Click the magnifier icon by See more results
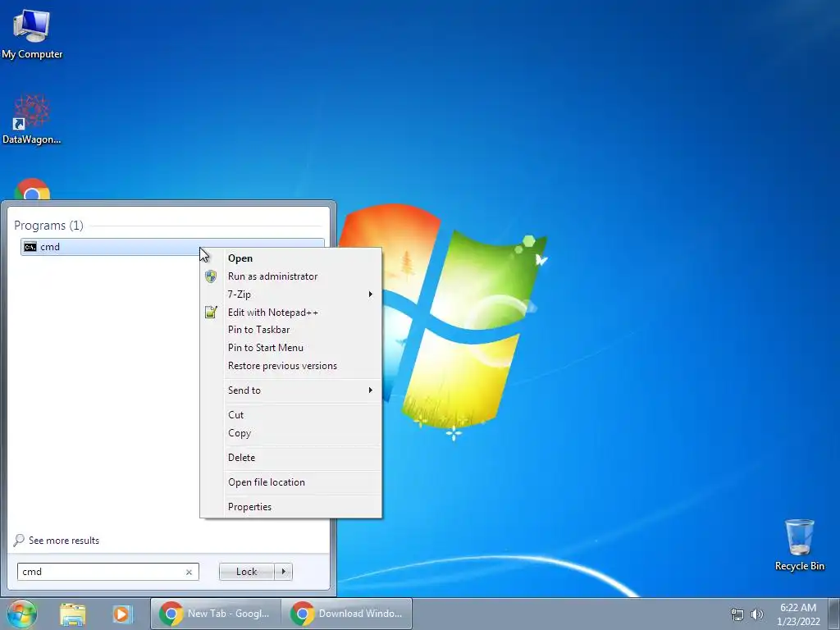840x630 pixels. 19,540
